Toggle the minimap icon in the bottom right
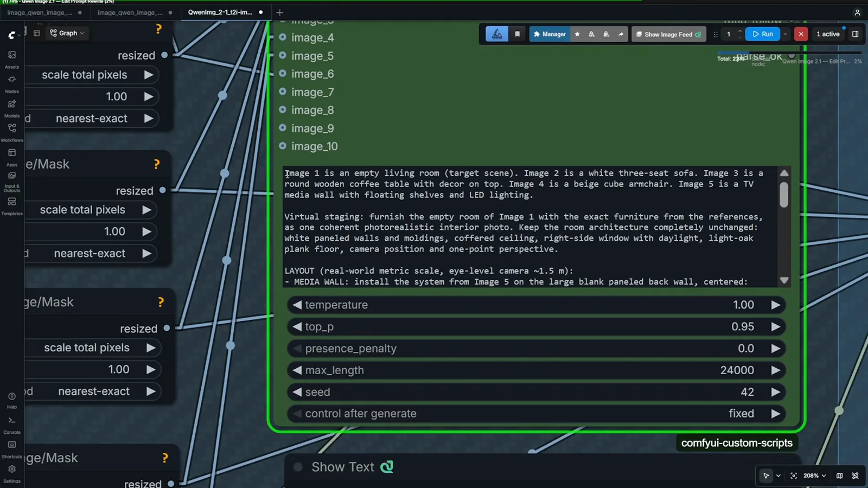 839,476
